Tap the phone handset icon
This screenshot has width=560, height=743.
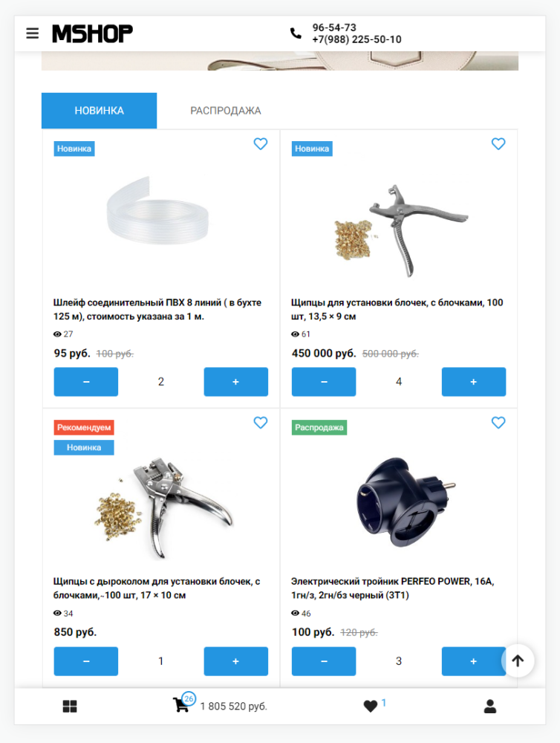coord(296,33)
